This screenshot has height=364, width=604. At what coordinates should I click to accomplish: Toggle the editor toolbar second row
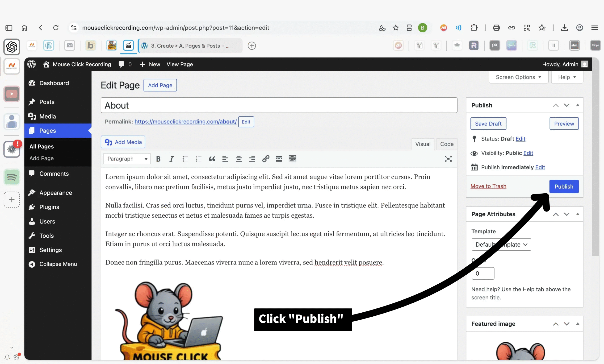(x=292, y=159)
